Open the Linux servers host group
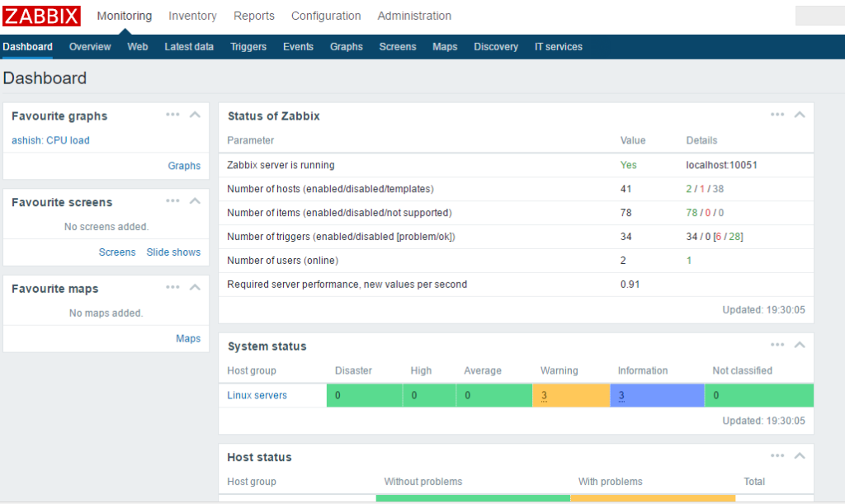Viewport: 845px width, 504px height. click(258, 394)
